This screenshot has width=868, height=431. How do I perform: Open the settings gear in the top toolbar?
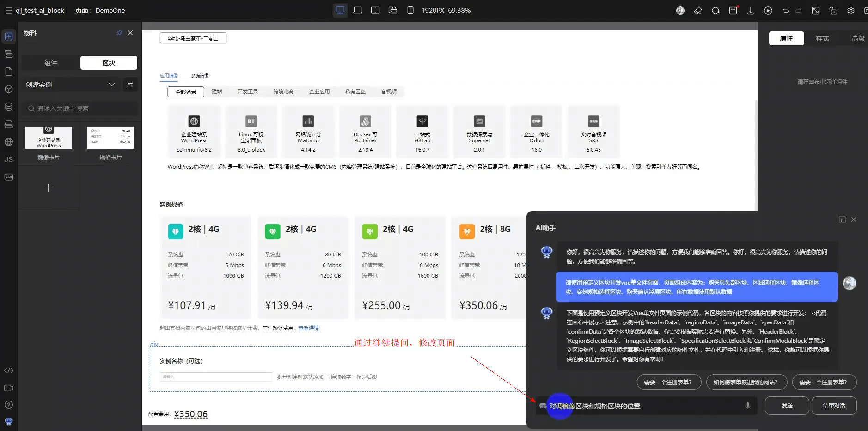(850, 10)
